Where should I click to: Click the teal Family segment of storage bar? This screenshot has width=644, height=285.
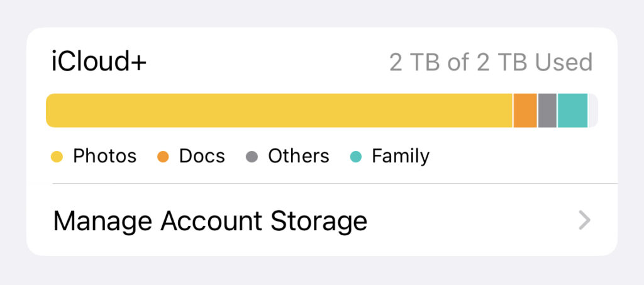point(572,111)
